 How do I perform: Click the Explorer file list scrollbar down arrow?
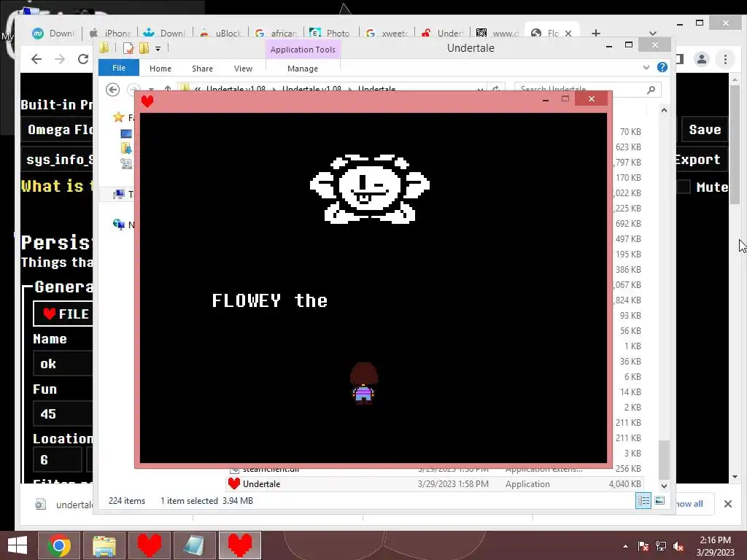tap(664, 486)
